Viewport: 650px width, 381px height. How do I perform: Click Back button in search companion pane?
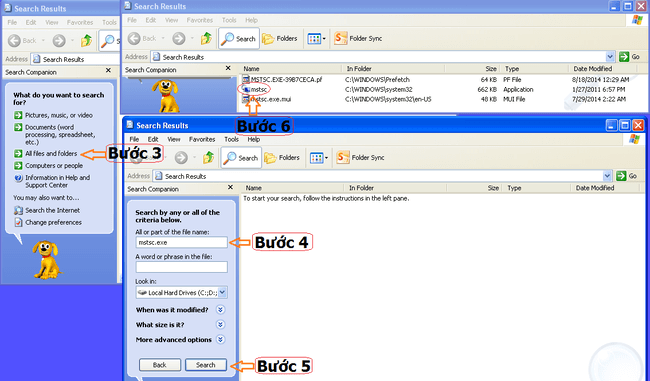[160, 365]
